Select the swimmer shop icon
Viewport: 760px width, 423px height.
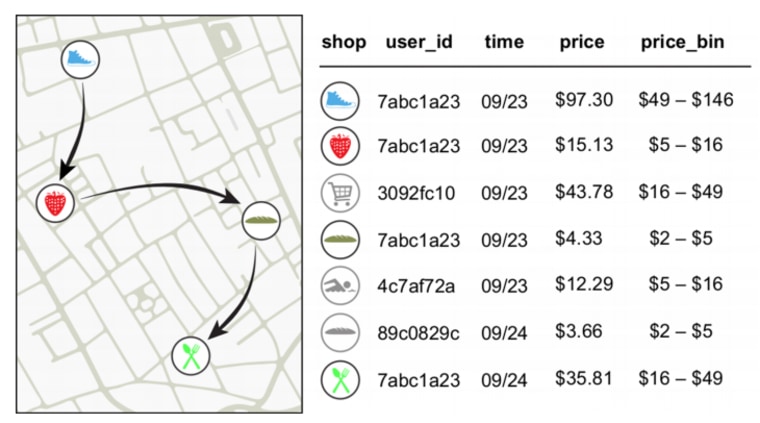coord(340,286)
